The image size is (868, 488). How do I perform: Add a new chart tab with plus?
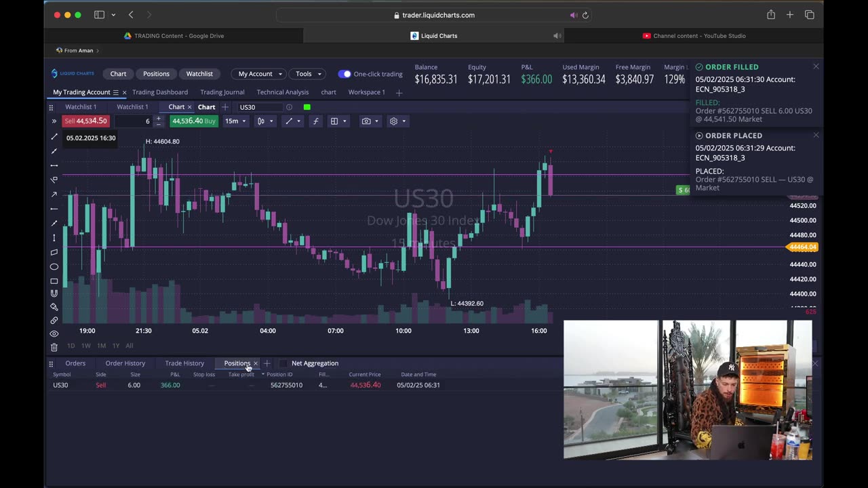(x=225, y=107)
